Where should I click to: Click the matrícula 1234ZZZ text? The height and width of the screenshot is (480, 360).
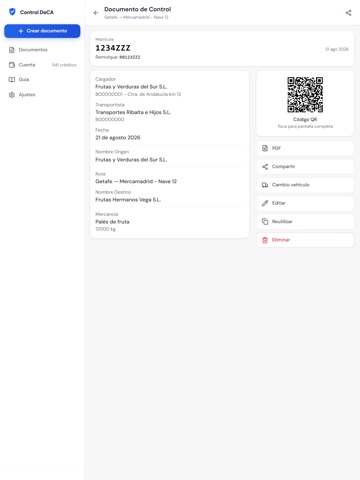pyautogui.click(x=113, y=48)
